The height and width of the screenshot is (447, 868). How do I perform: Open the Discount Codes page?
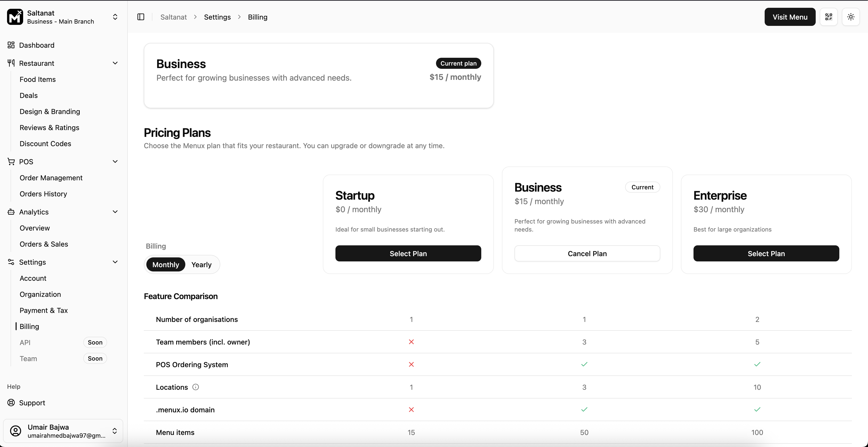click(x=45, y=144)
